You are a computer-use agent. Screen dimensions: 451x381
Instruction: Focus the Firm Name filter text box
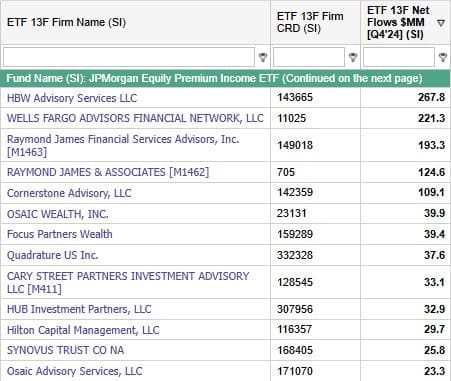[x=129, y=57]
